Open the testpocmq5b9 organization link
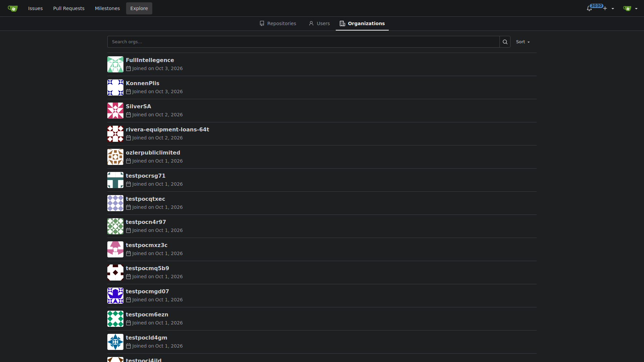This screenshot has width=644, height=362. click(x=147, y=268)
